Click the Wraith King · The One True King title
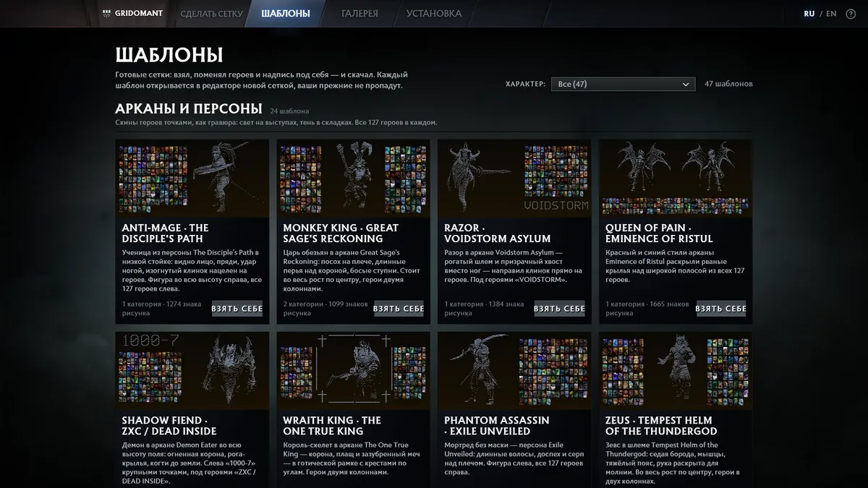Screen dimensions: 868x488 coord(332,425)
